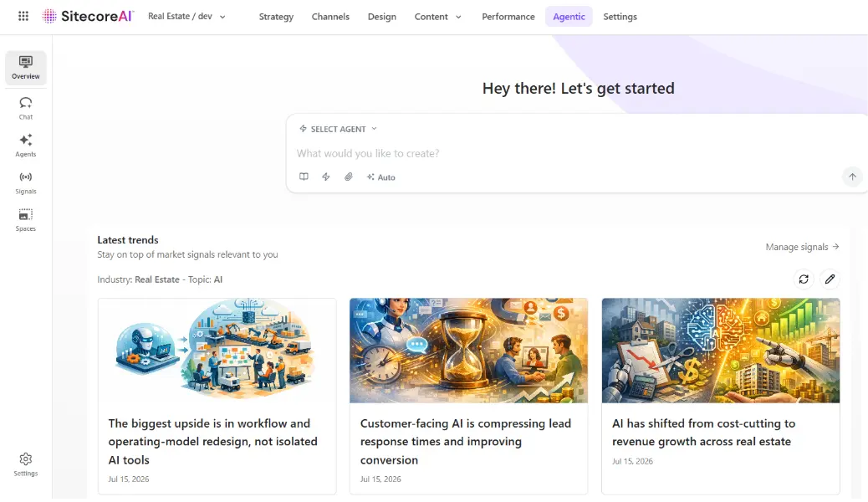
Task: Click the lightning bolt icon below prompt
Action: pos(326,177)
